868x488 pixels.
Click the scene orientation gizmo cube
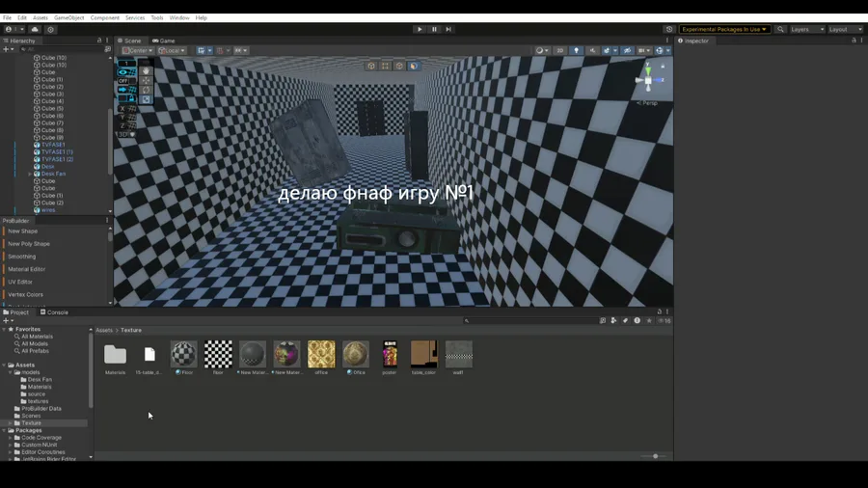pyautogui.click(x=648, y=81)
